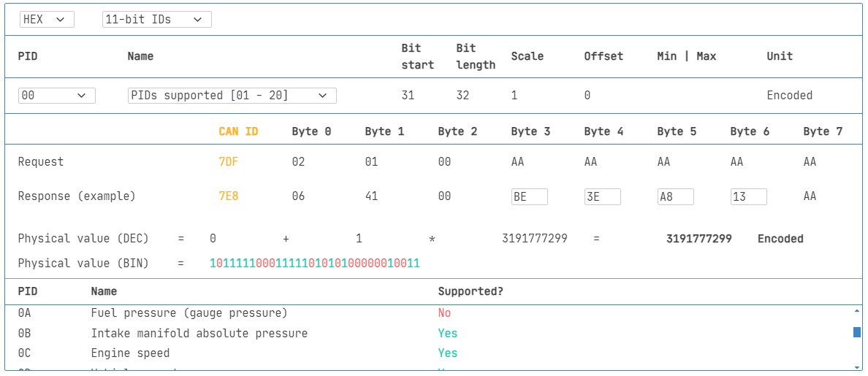Click the Yes value for Intake manifold
Screen dimensions: 868x376
tap(448, 334)
